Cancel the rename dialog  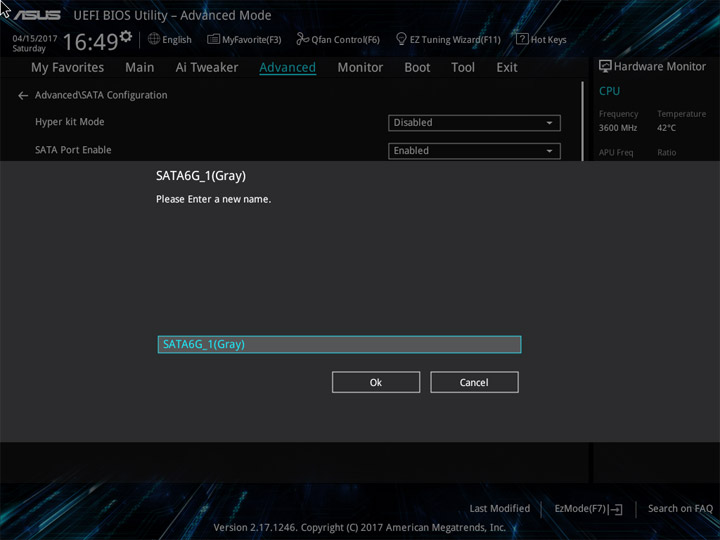tap(474, 382)
